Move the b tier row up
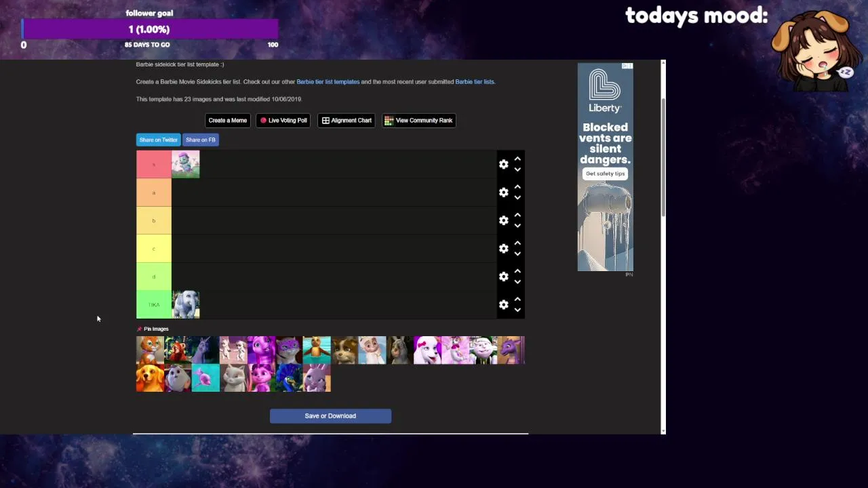The width and height of the screenshot is (868, 488). pyautogui.click(x=517, y=215)
